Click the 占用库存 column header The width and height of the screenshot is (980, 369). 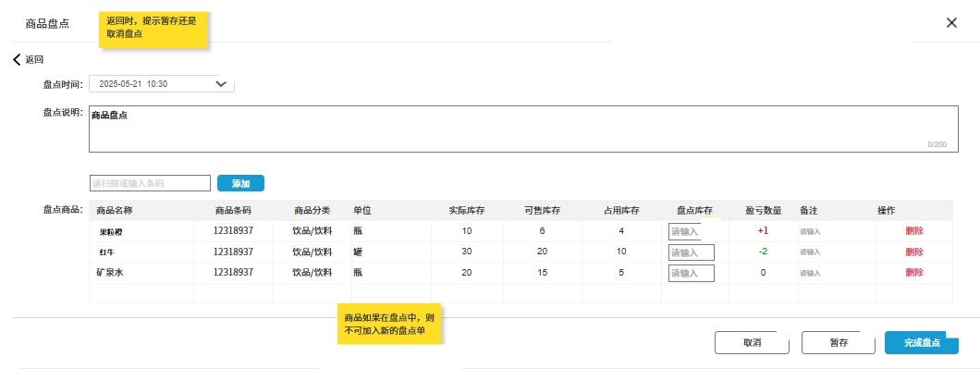tap(621, 211)
